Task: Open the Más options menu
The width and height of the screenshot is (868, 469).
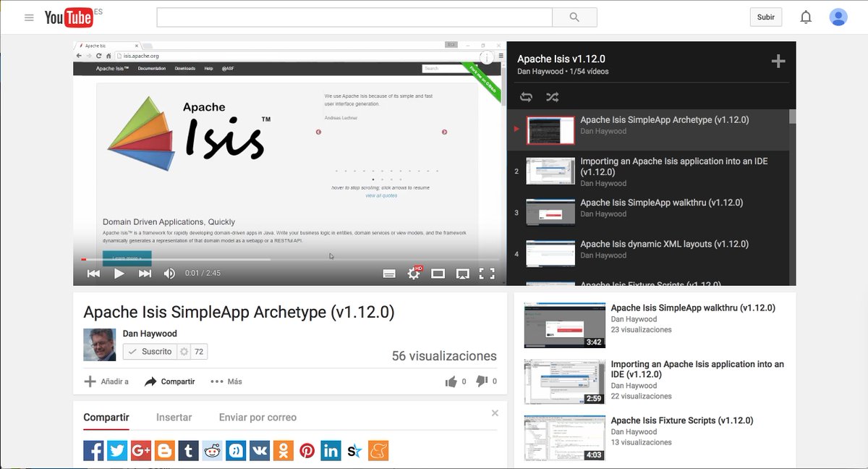Action: (226, 381)
